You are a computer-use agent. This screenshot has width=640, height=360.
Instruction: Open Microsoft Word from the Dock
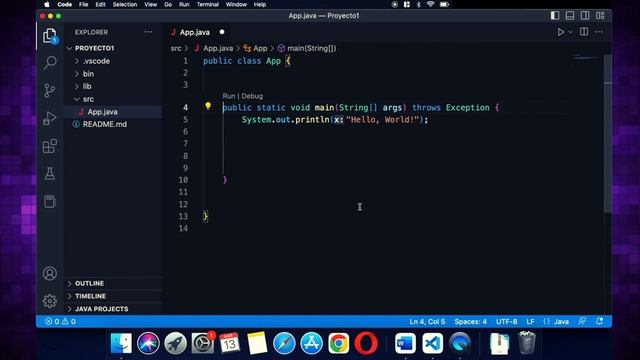(x=405, y=343)
